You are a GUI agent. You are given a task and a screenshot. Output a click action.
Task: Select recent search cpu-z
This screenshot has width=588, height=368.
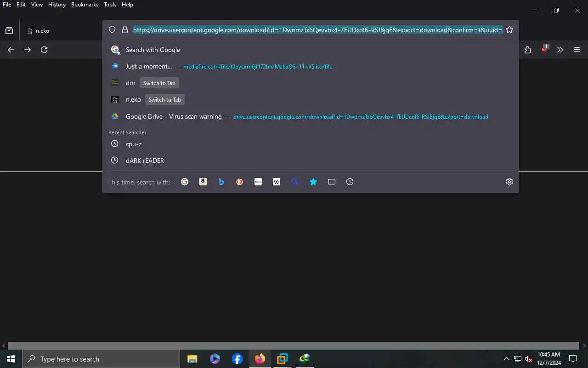[311, 144]
